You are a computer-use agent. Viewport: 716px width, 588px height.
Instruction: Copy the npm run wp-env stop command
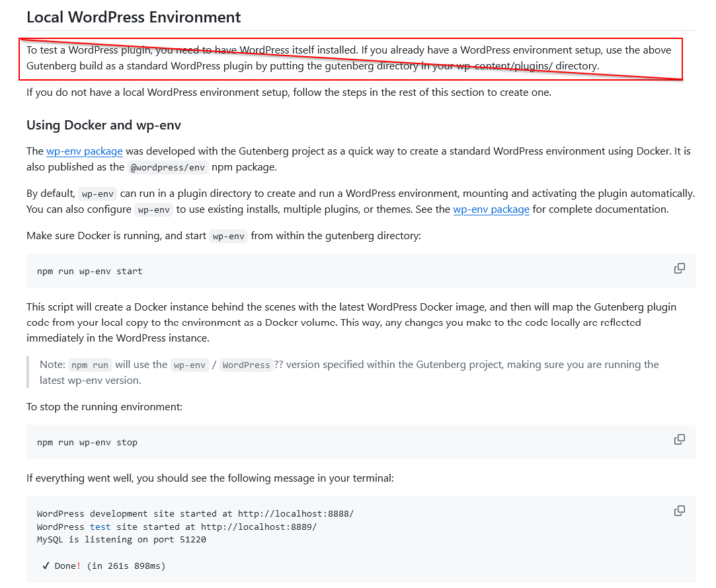pos(680,439)
